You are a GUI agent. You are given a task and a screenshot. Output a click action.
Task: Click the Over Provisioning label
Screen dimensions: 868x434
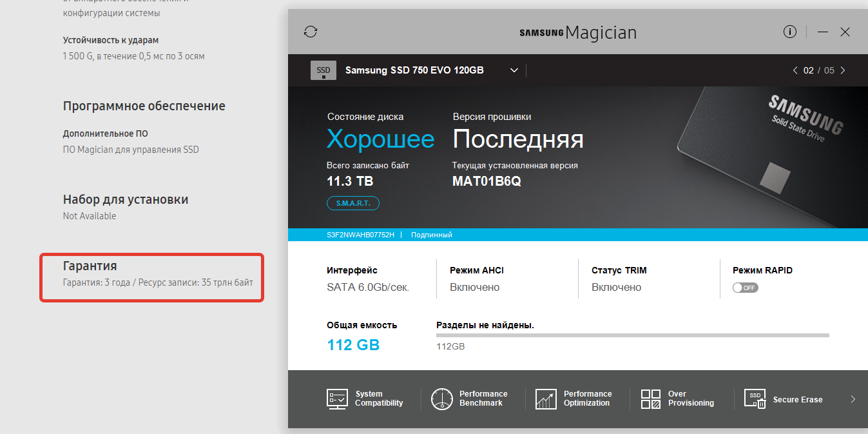point(691,399)
